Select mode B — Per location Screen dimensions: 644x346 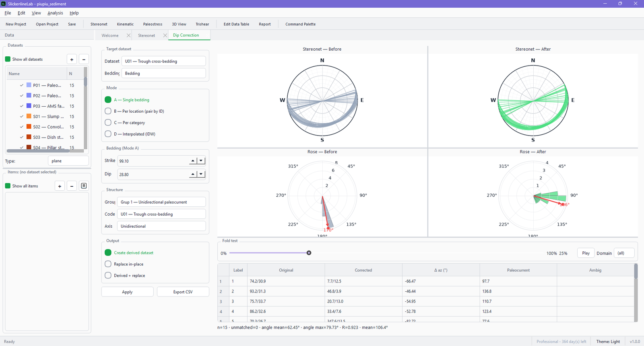(108, 111)
